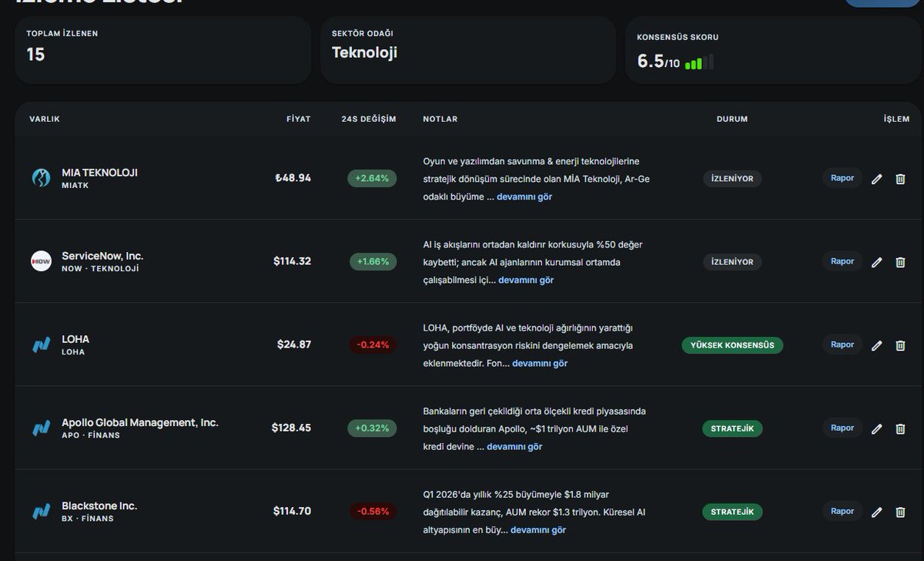Select the Blackstone Inc. asset name
924x561 pixels.
[99, 506]
